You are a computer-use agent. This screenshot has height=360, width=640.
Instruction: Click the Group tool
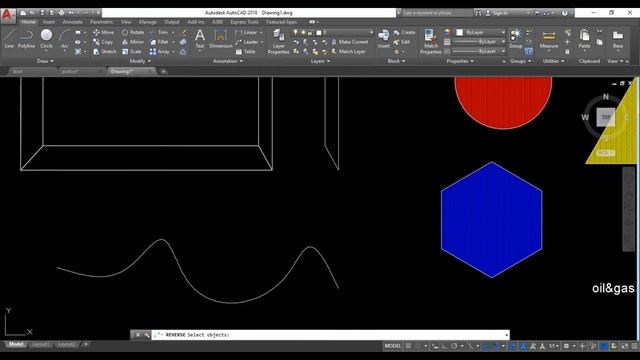point(516,38)
